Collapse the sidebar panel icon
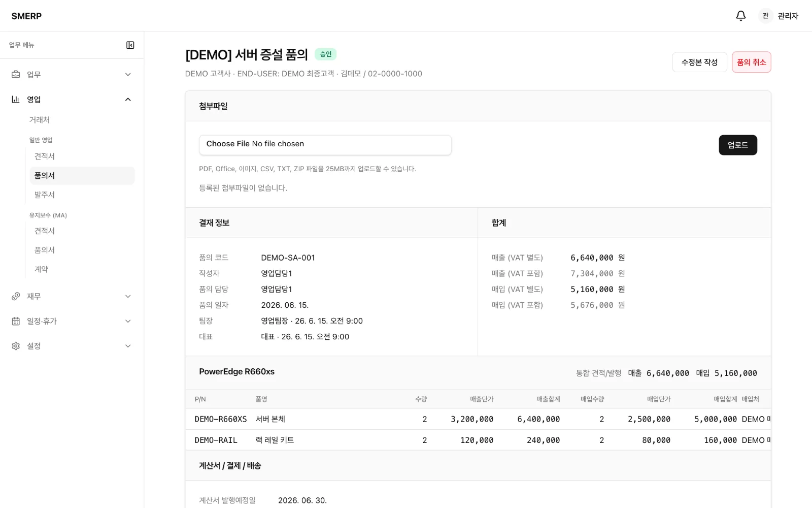812x508 pixels. [130, 45]
